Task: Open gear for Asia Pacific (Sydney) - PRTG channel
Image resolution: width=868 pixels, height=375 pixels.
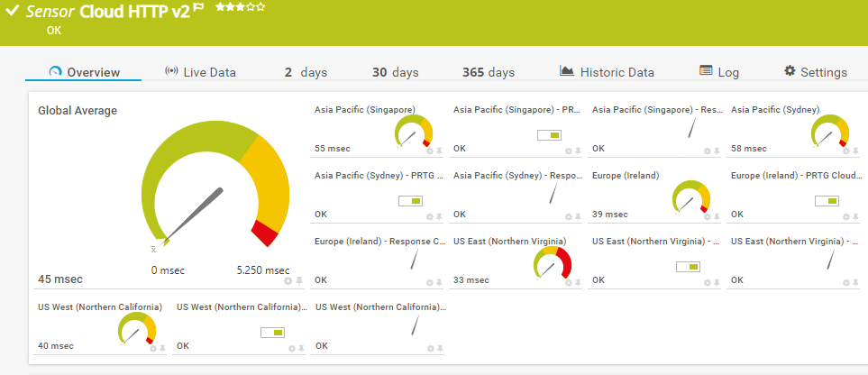Action: click(430, 216)
